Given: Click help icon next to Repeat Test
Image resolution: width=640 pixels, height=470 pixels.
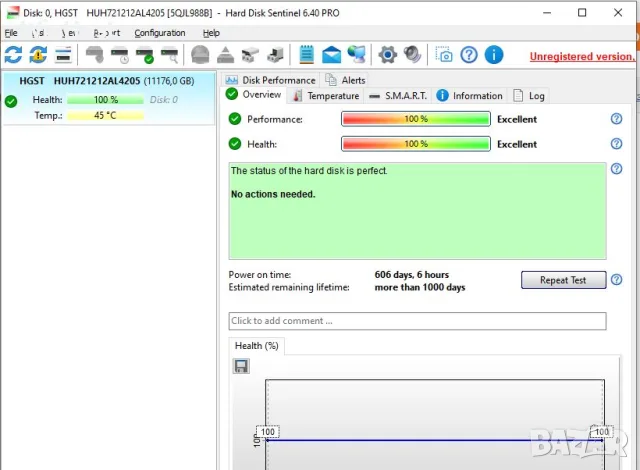Looking at the screenshot, I should [616, 279].
